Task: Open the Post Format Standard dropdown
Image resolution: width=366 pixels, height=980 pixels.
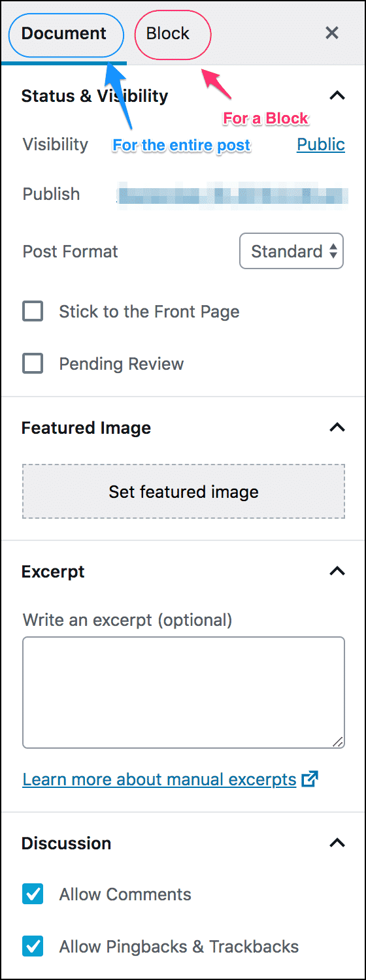Action: 291,252
